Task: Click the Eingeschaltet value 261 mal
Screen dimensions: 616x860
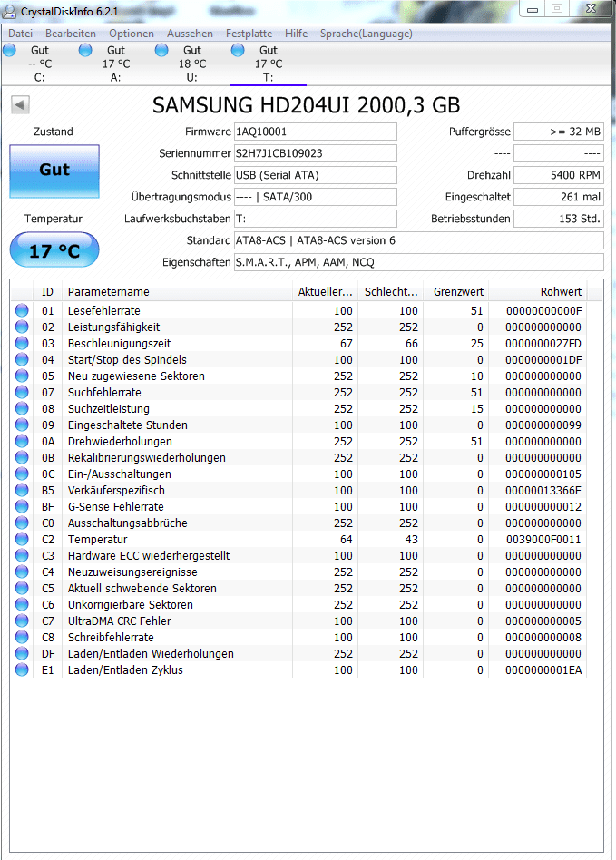Action: (559, 197)
